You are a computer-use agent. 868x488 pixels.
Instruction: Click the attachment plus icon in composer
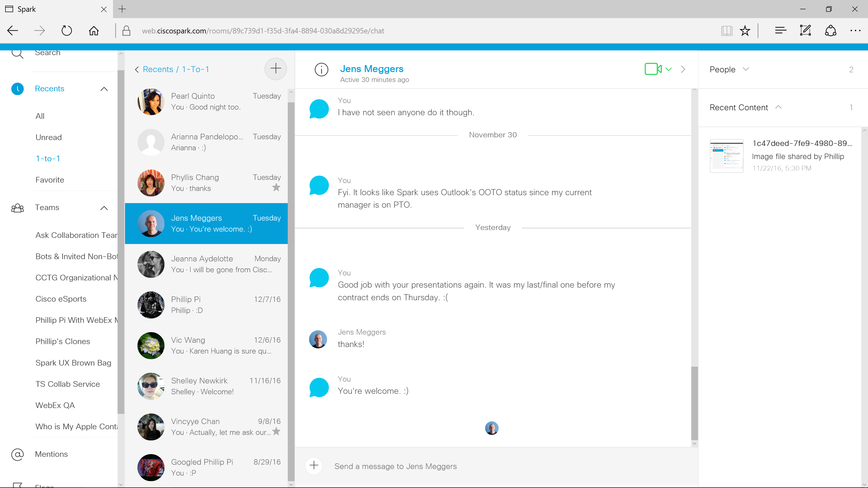click(x=314, y=466)
